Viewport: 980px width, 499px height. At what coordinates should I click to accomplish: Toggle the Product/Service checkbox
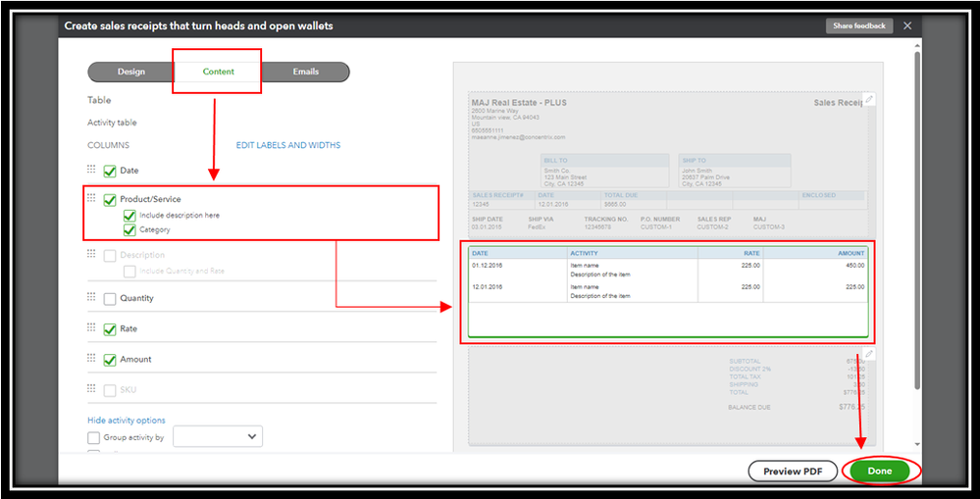(110, 200)
